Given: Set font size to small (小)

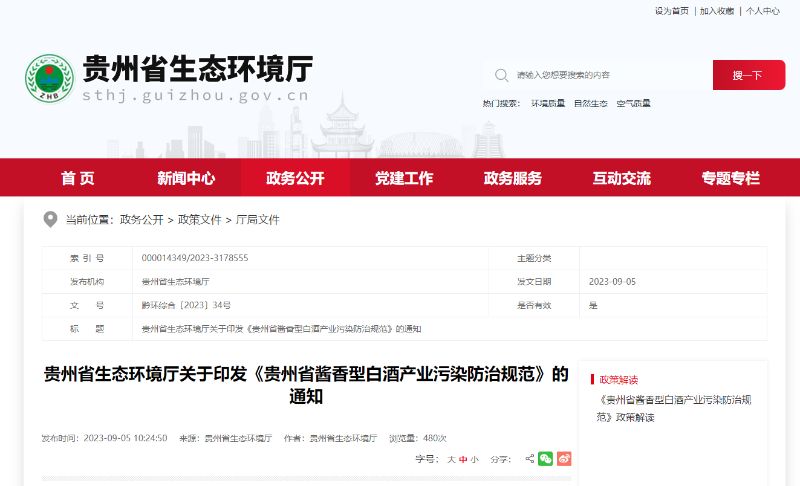Looking at the screenshot, I should tap(474, 460).
